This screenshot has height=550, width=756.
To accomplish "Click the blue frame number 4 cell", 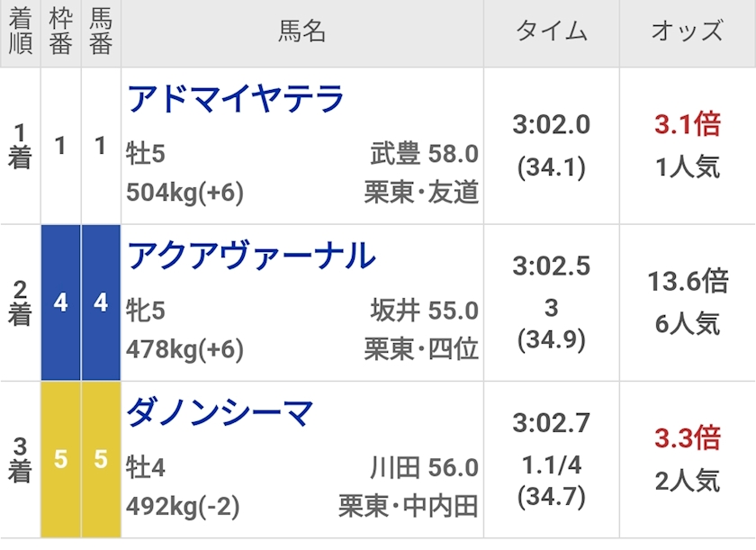I will (60, 302).
